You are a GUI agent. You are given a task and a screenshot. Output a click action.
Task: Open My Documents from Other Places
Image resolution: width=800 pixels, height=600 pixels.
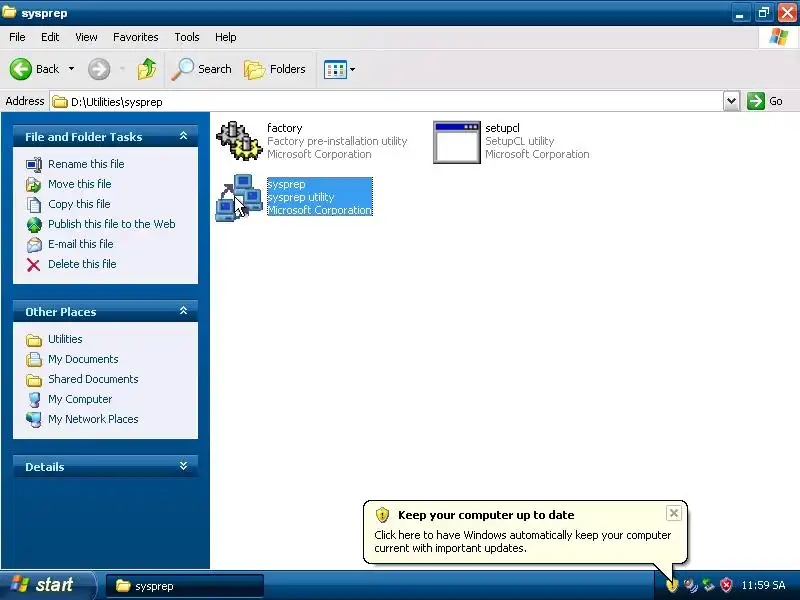pos(83,359)
